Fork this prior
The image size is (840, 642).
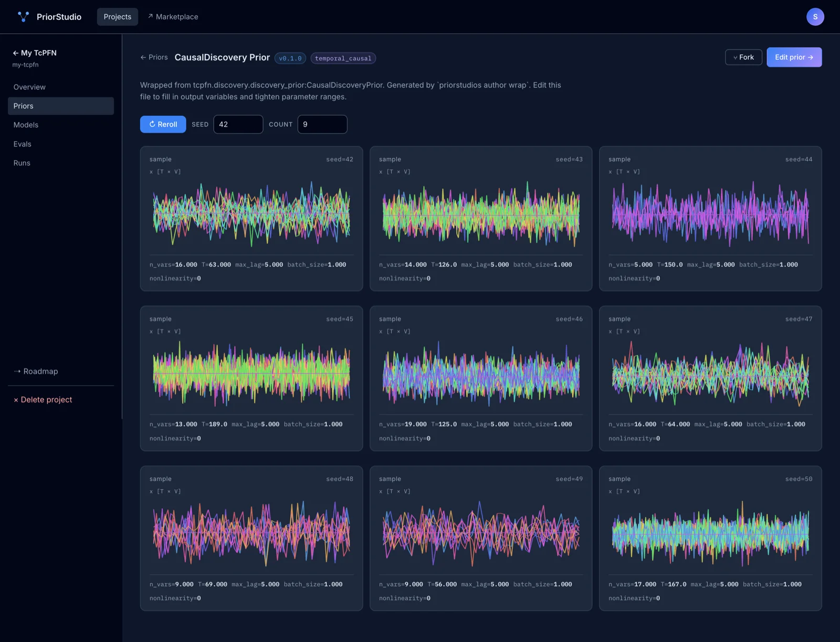[743, 57]
